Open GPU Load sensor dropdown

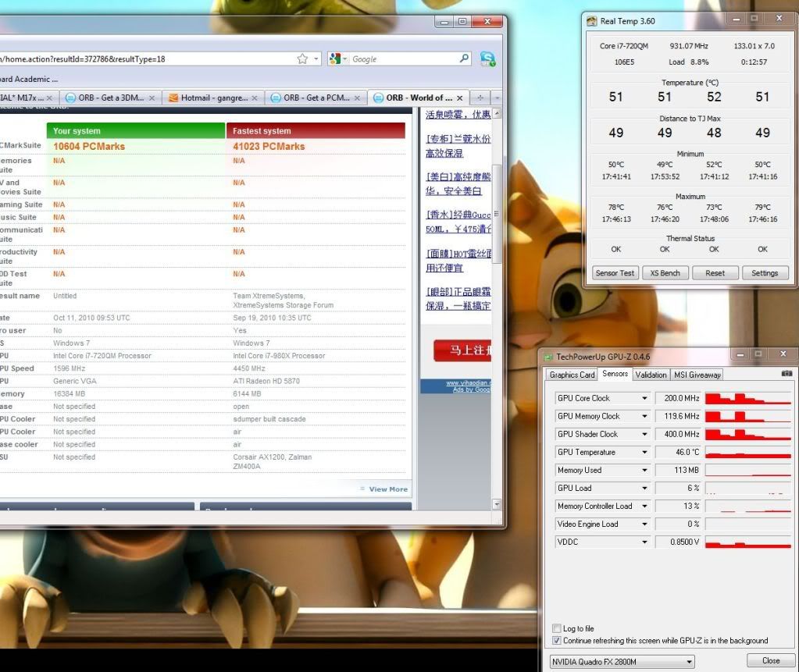pyautogui.click(x=644, y=489)
